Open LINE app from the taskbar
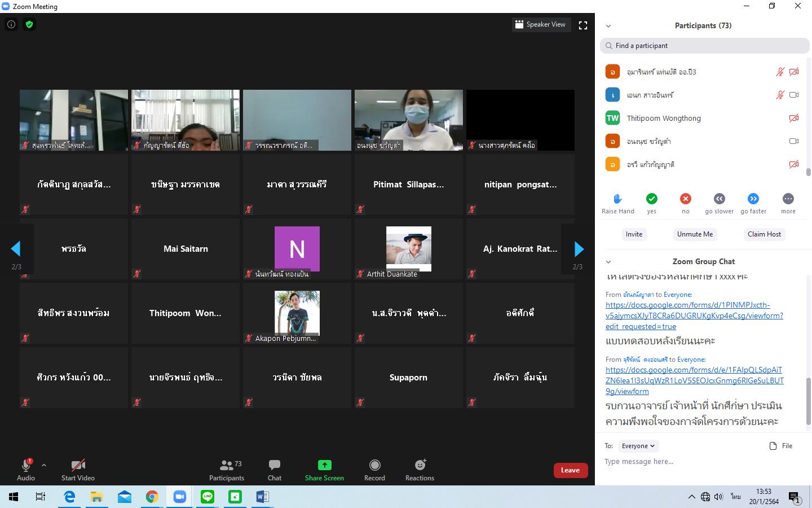 pyautogui.click(x=208, y=497)
